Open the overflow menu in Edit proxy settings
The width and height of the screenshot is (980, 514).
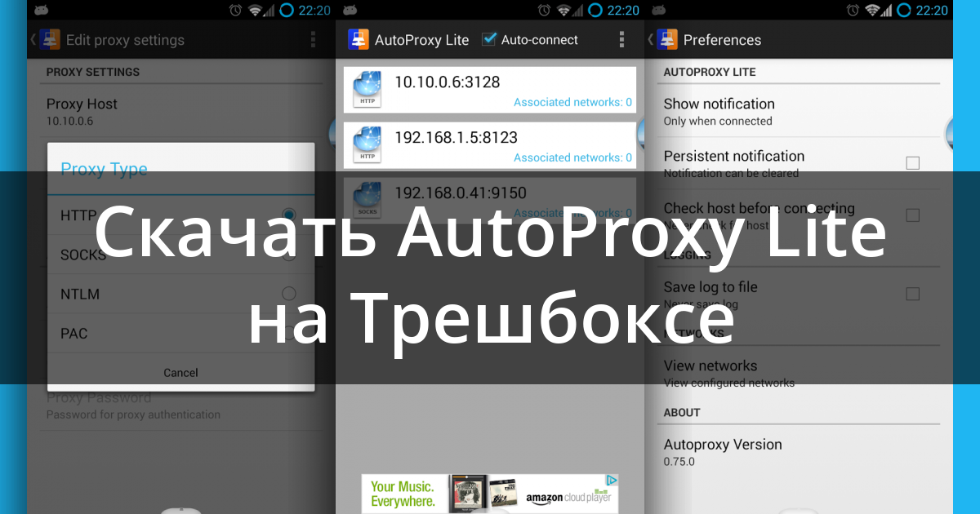click(313, 40)
